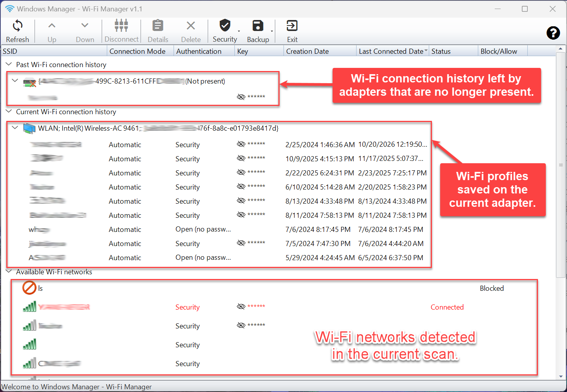Sort by the Last Connected Date column
This screenshot has width=567, height=392.
pos(391,51)
